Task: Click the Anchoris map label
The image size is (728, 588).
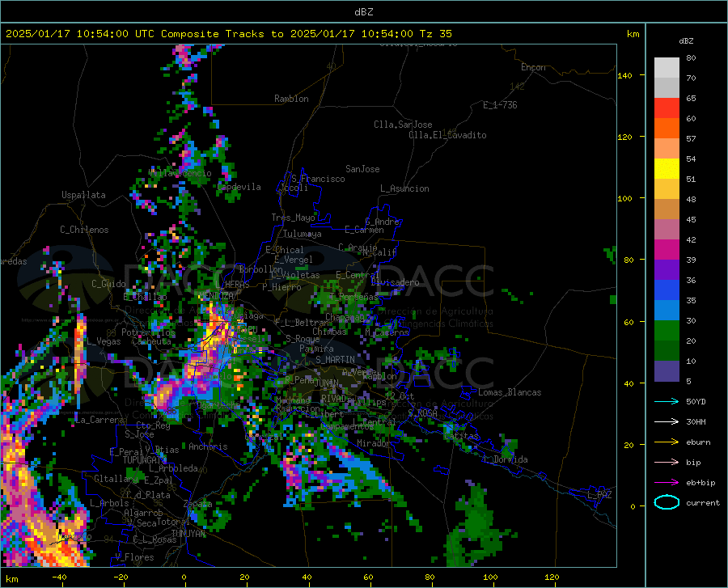Action: pos(208,446)
